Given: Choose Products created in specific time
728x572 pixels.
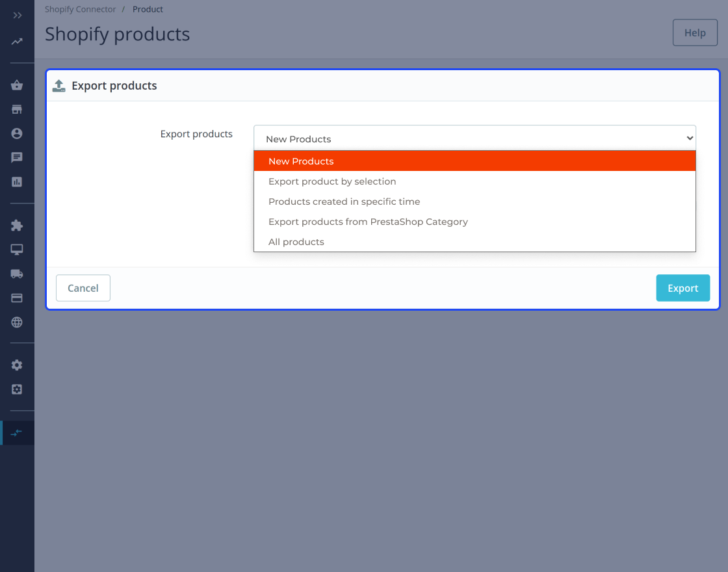Looking at the screenshot, I should pos(474,201).
